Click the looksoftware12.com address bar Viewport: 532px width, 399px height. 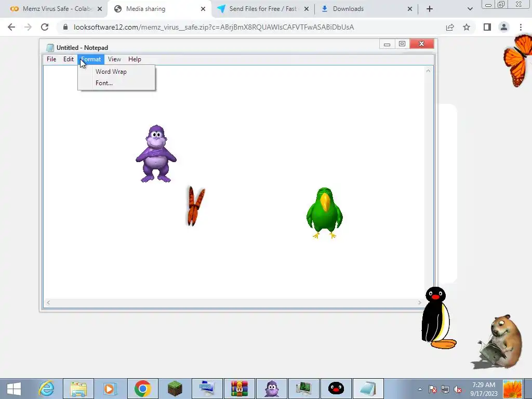(214, 27)
